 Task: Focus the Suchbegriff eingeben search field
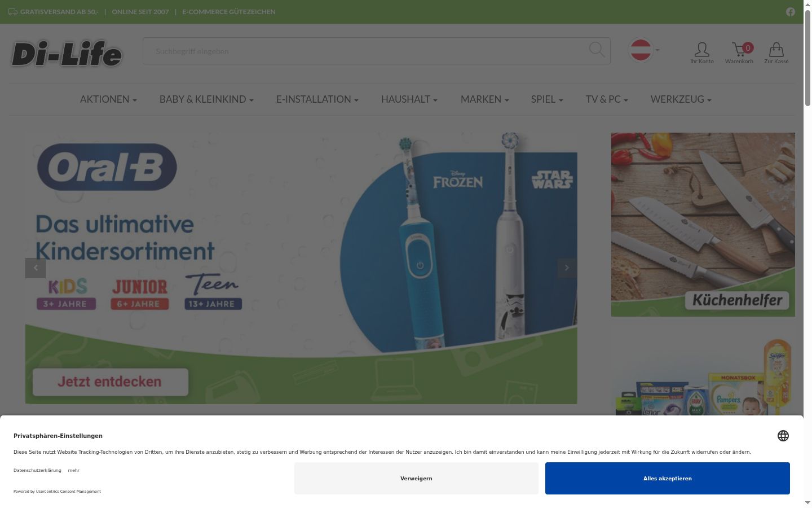coord(376,51)
